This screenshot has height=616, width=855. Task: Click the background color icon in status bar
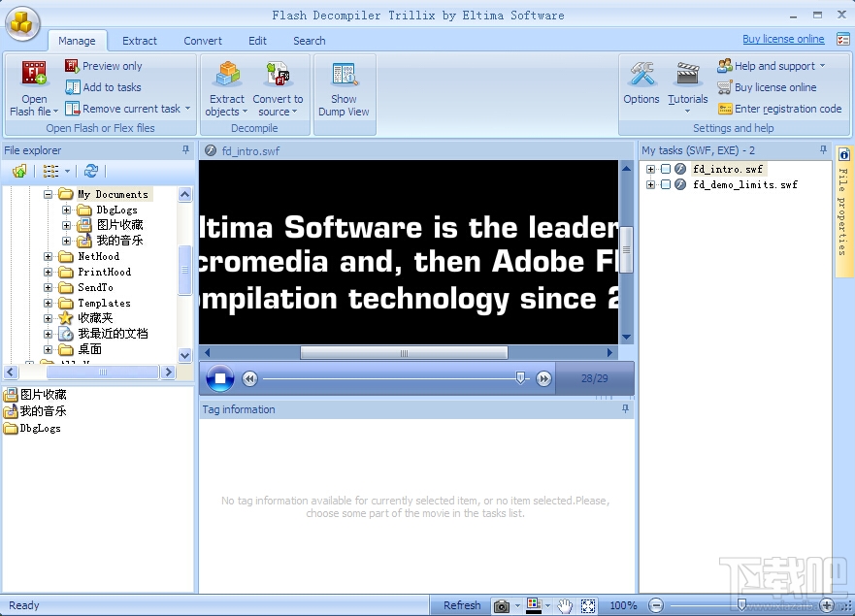click(534, 605)
